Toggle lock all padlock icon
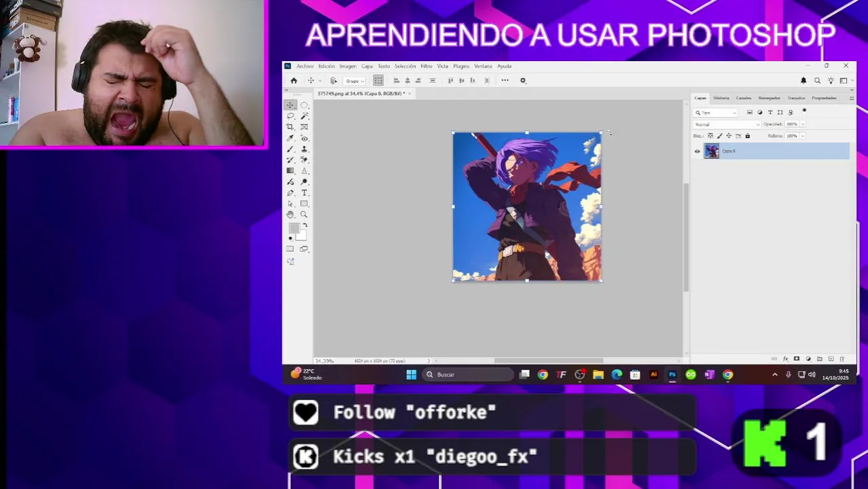 click(x=748, y=136)
